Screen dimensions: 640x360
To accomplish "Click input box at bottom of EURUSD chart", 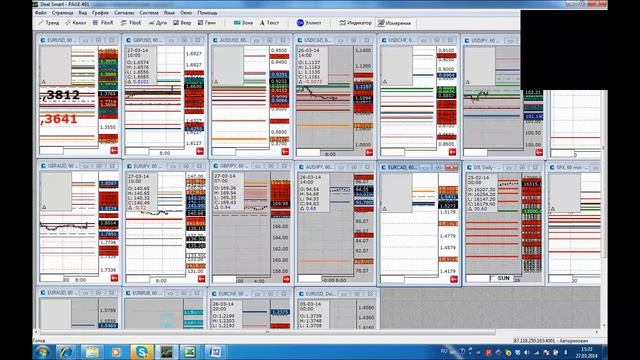I will [52, 150].
